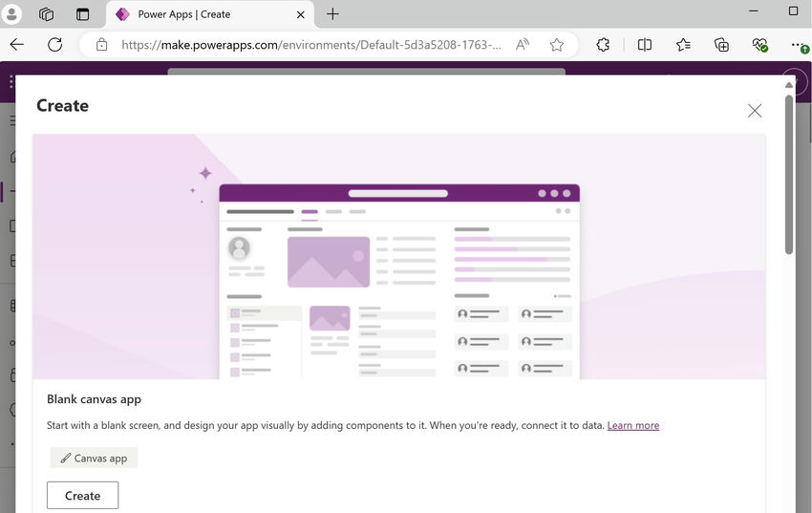Open the browser workspaces icon

point(46,14)
